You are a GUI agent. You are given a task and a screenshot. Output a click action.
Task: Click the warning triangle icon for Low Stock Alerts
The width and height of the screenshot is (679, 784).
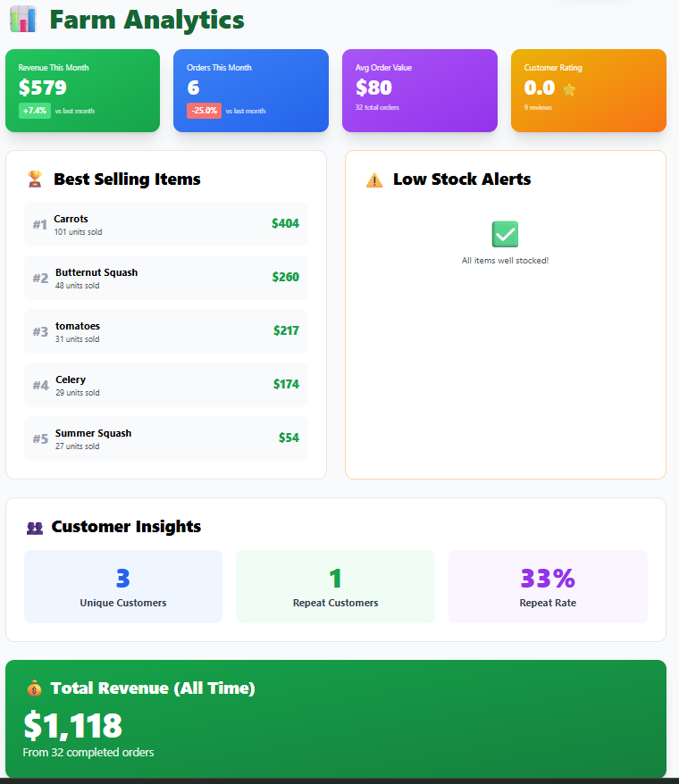374,180
